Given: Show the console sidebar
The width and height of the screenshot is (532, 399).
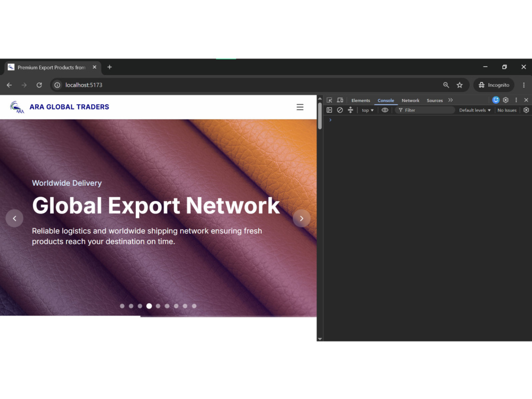Looking at the screenshot, I should [329, 110].
